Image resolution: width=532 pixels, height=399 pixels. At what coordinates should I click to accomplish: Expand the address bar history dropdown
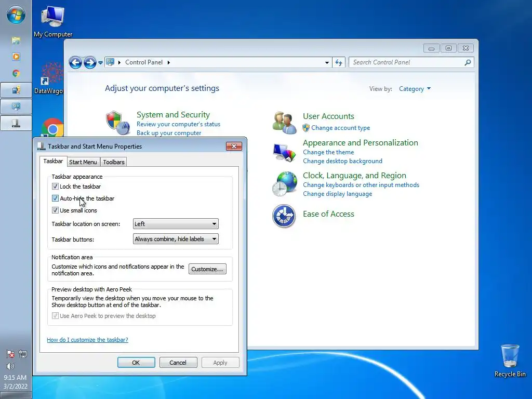click(x=327, y=62)
